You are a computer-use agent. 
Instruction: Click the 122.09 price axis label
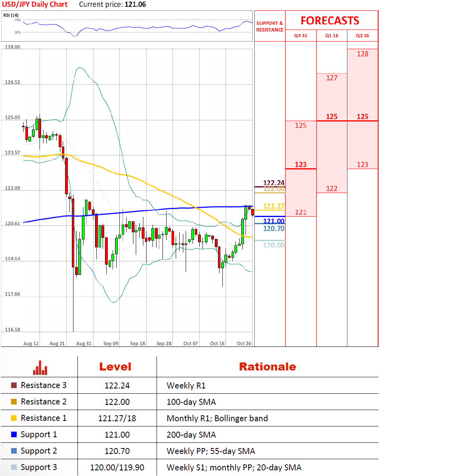click(12, 188)
